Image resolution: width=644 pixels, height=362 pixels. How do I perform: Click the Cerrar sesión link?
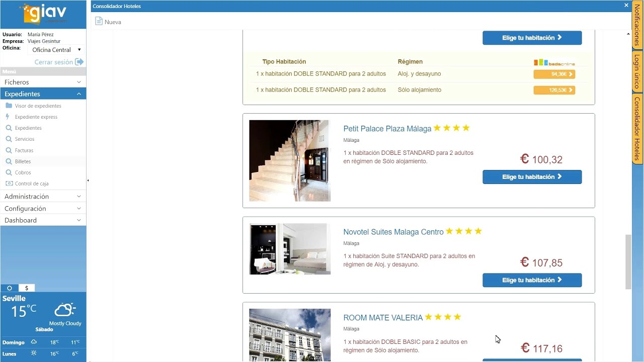(x=54, y=62)
